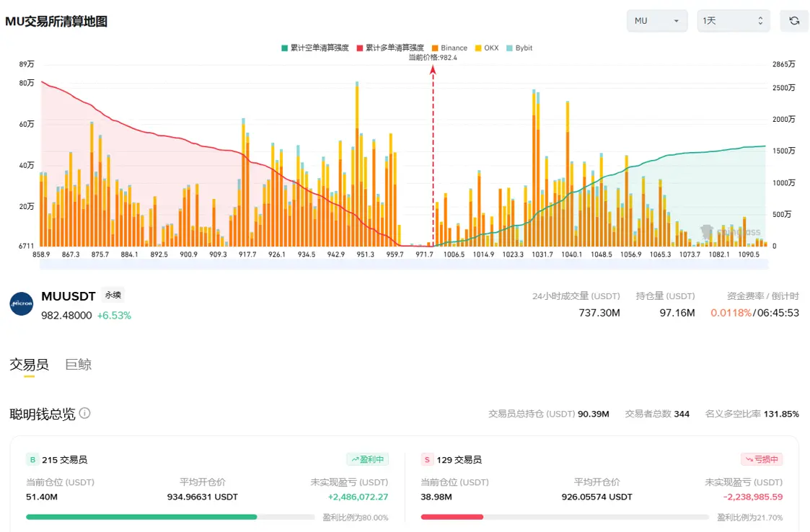Click the 215 交易员 label

pyautogui.click(x=65, y=460)
